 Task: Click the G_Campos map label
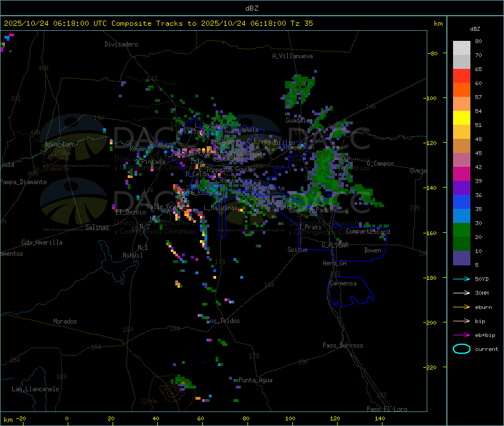click(x=380, y=163)
